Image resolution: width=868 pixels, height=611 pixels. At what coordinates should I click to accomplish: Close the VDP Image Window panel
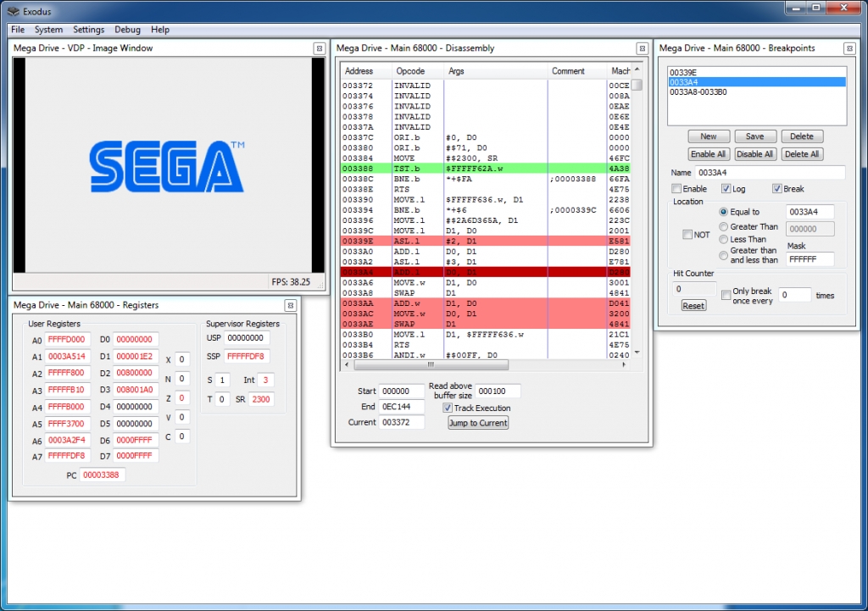[x=319, y=48]
